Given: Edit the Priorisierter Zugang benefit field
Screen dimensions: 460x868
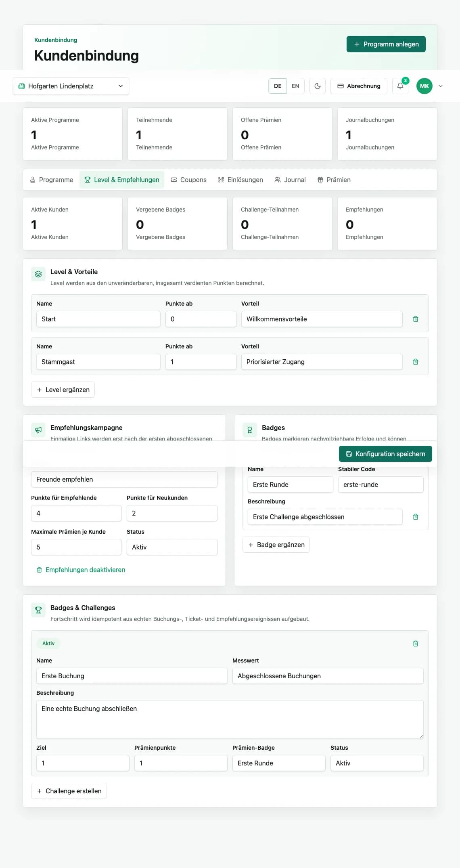Looking at the screenshot, I should (x=322, y=362).
